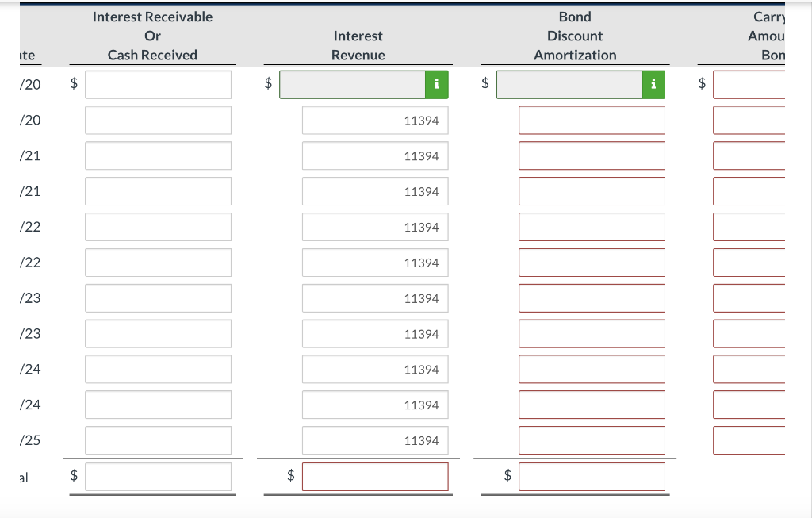Click the Bond Discount Amortization column header

click(x=575, y=36)
